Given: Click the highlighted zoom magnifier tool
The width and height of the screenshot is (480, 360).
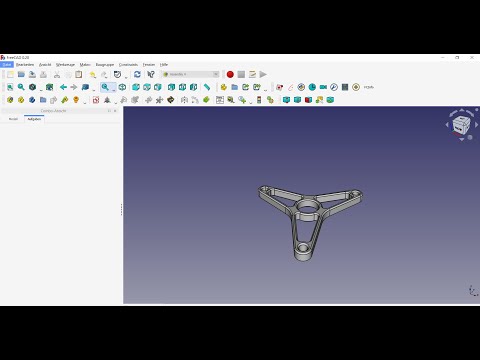Looking at the screenshot, I should [105, 87].
